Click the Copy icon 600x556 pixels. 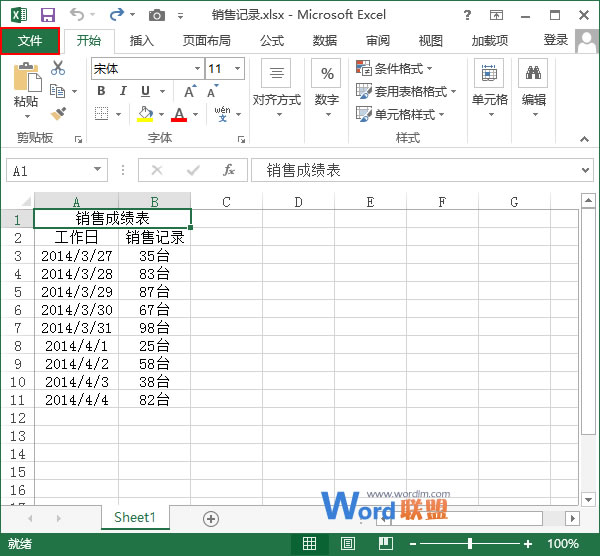(x=58, y=91)
